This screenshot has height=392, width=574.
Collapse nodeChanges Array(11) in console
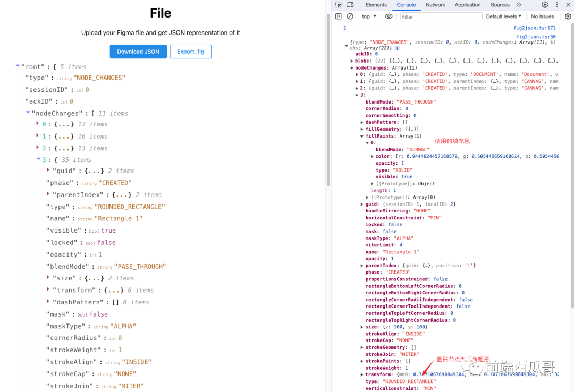(352, 68)
